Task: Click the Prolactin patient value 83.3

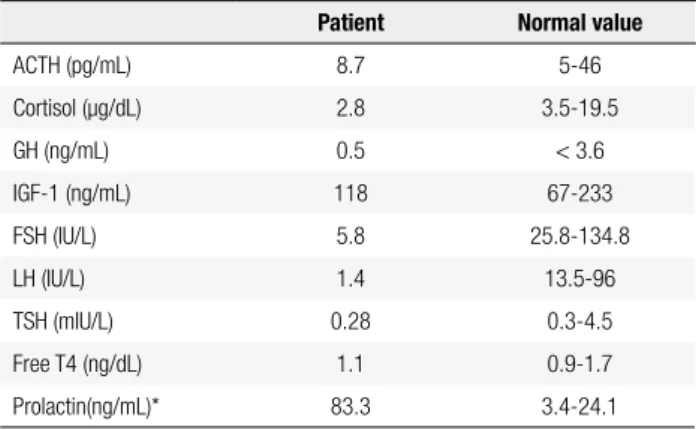Action: [x=350, y=406]
